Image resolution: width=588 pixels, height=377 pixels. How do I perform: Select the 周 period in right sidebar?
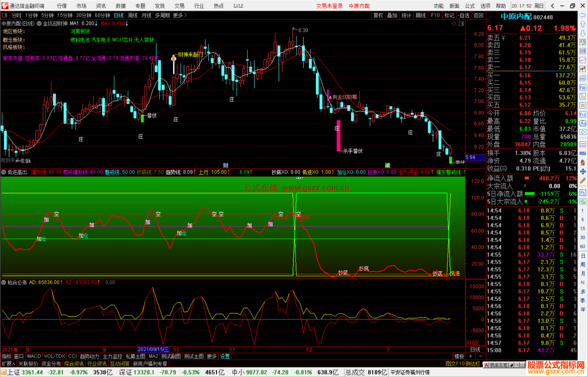[x=583, y=265]
